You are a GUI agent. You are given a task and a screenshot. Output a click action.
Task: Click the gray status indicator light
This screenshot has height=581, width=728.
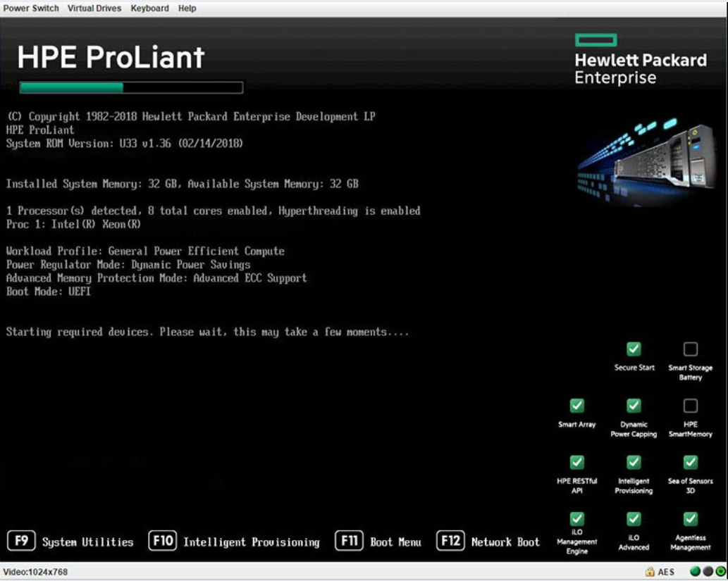(708, 572)
